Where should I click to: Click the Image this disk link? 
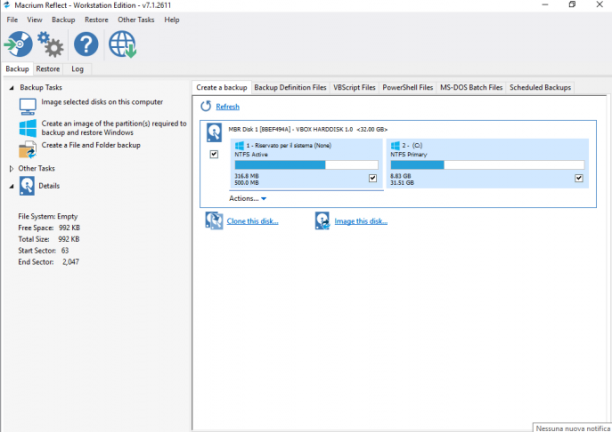(361, 221)
